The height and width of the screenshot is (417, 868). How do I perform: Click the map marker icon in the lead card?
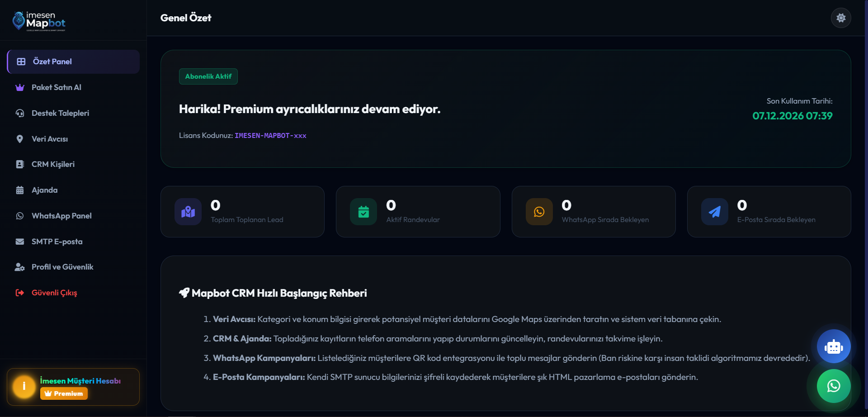coord(188,212)
